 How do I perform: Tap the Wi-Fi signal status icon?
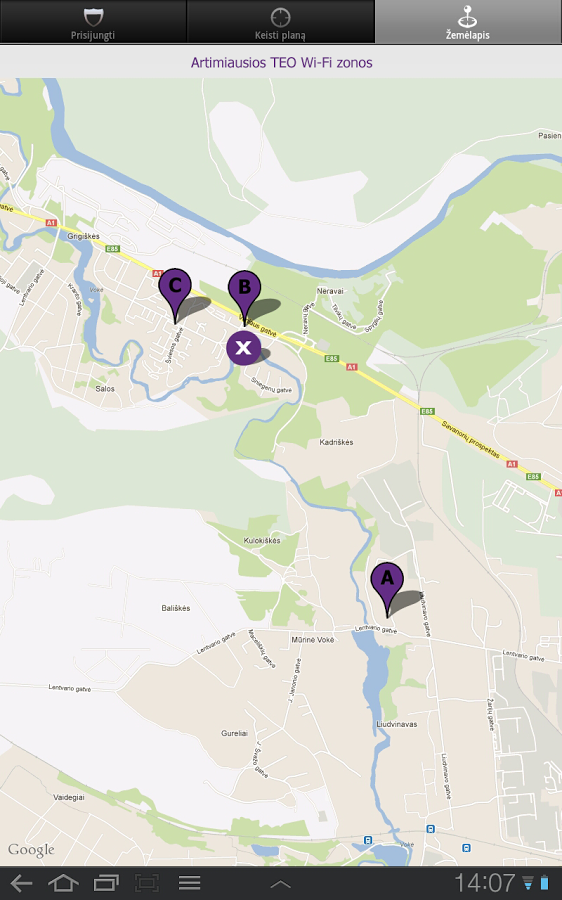pos(528,883)
